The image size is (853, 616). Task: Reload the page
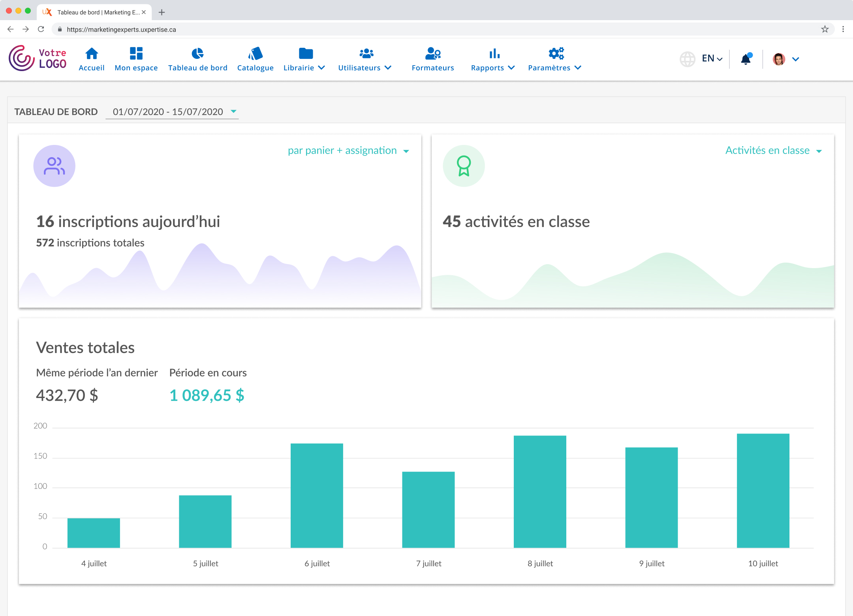[41, 29]
